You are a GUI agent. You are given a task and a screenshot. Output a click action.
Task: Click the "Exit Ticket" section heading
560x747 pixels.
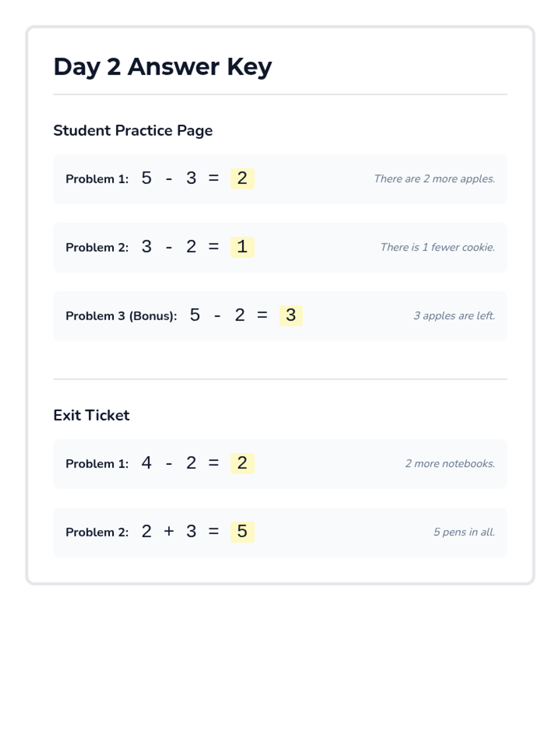(91, 416)
